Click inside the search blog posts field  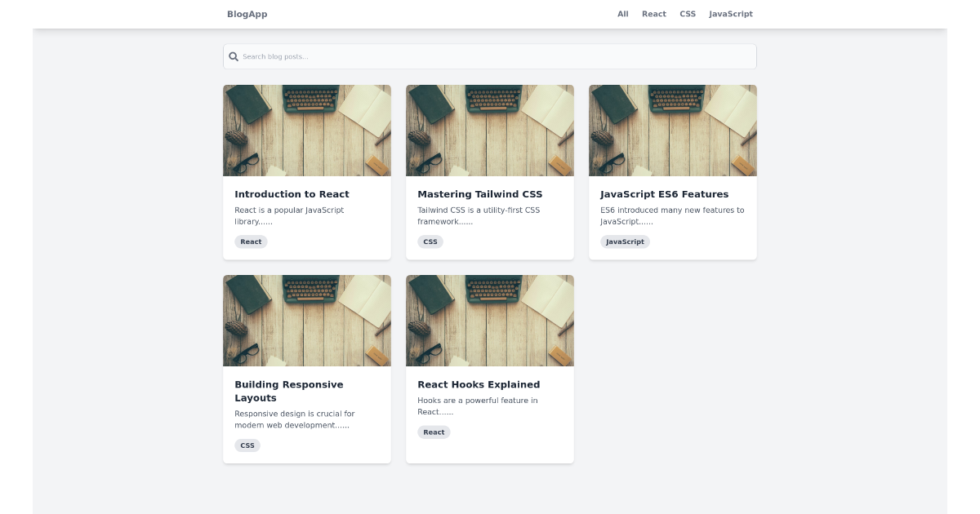click(490, 56)
